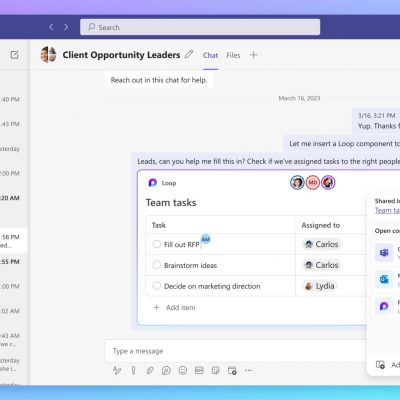Viewport: 400px width, 400px height.
Task: Open component in Outlook from side panel
Action: point(384,279)
